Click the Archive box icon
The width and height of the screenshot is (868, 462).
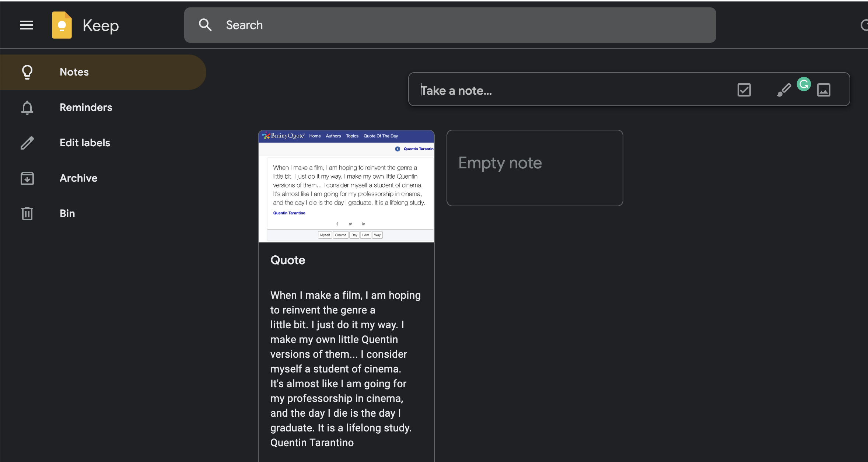pyautogui.click(x=27, y=178)
